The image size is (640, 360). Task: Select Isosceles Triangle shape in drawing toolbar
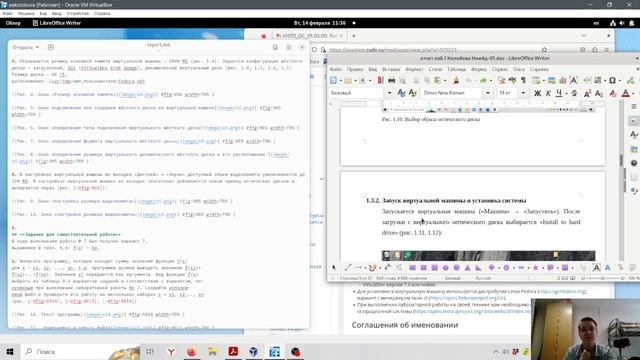[468, 267]
